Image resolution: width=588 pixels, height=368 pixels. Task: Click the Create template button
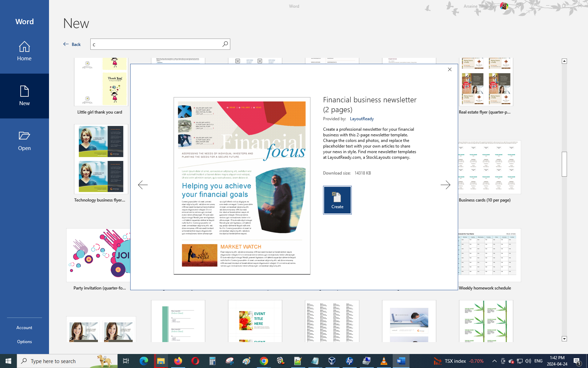point(337,200)
